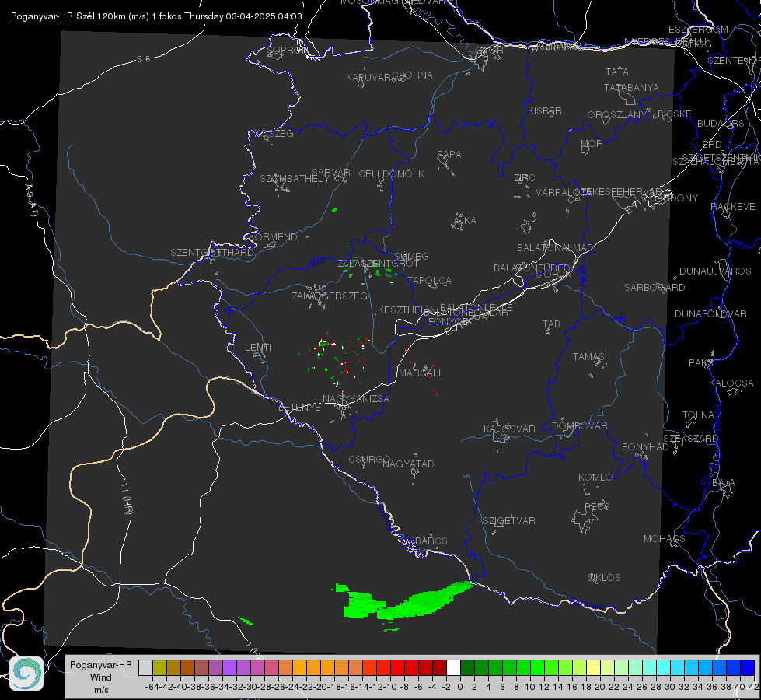Click the DUNAUJVAROS town label

click(715, 271)
